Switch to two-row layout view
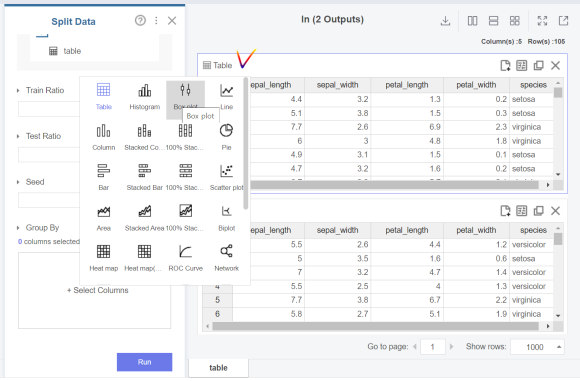Viewport: 580px width, 381px height. (493, 21)
